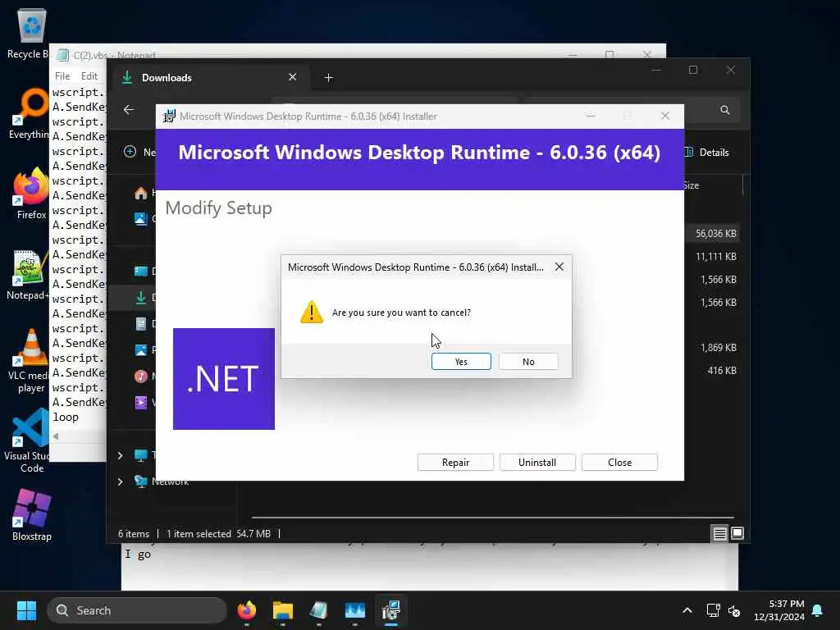Click the File Explorer search magnifier icon
Image resolution: width=840 pixels, height=630 pixels.
point(725,110)
